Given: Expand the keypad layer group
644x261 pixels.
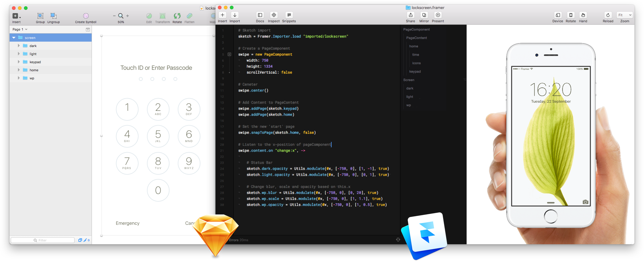Looking at the screenshot, I should tap(19, 62).
